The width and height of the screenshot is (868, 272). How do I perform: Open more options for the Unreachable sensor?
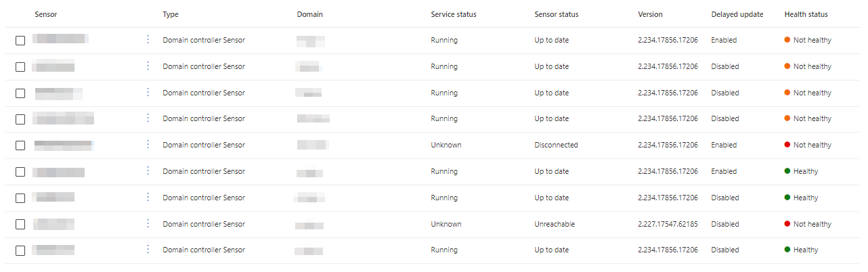(148, 224)
